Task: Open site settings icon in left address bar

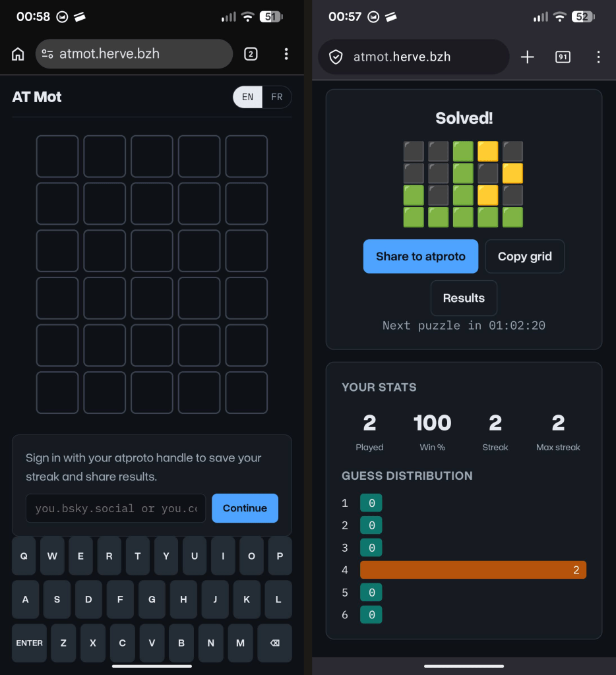Action: (47, 54)
